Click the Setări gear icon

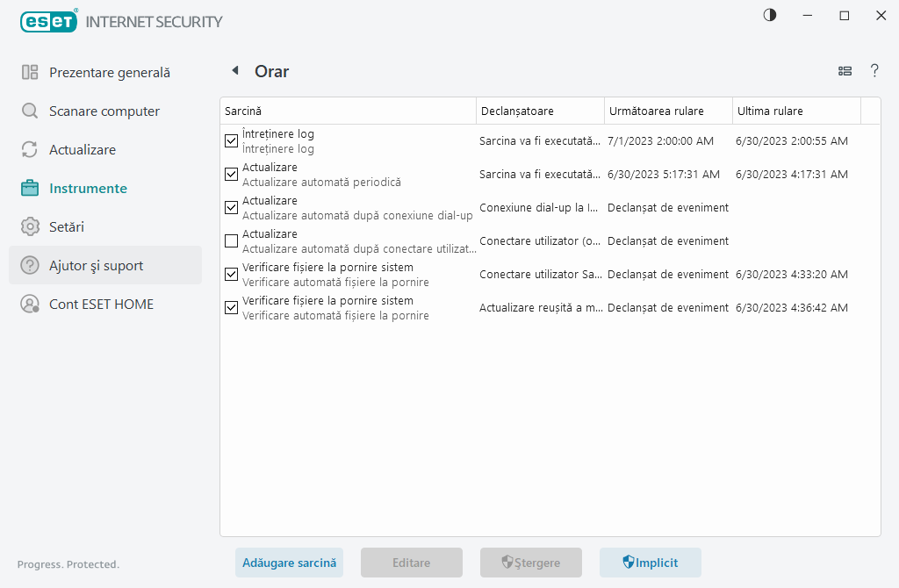click(30, 227)
